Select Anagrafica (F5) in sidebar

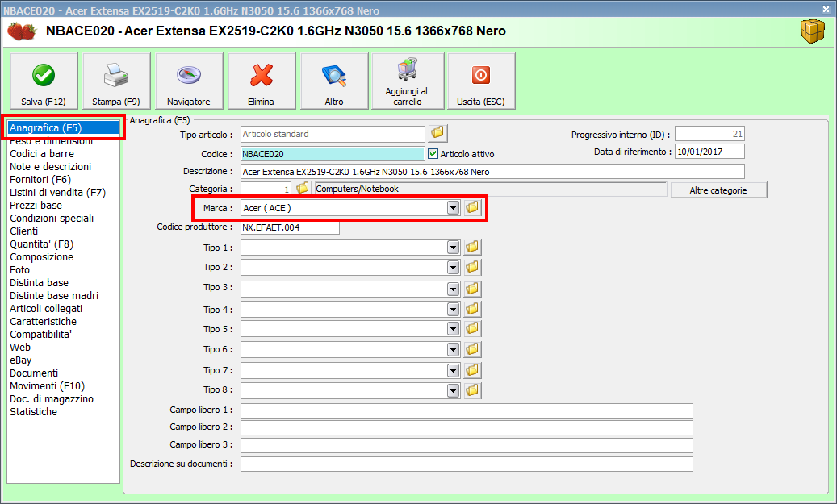(64, 127)
